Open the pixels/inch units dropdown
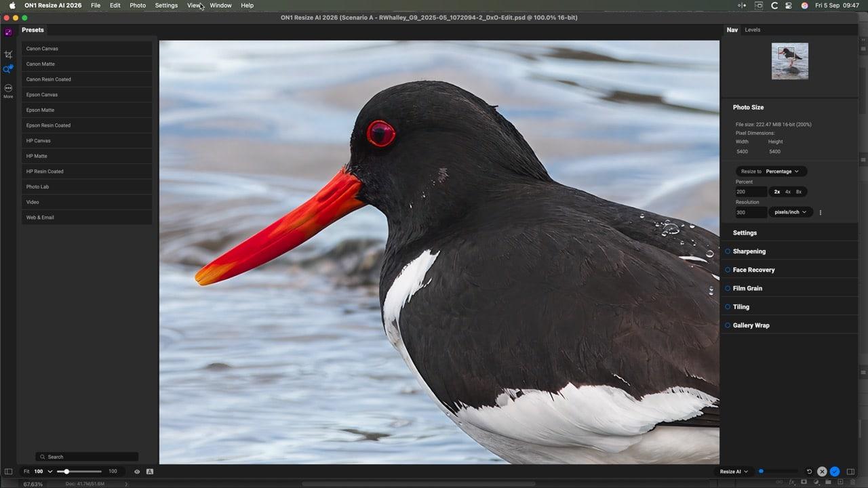Image resolution: width=868 pixels, height=488 pixels. coord(790,212)
